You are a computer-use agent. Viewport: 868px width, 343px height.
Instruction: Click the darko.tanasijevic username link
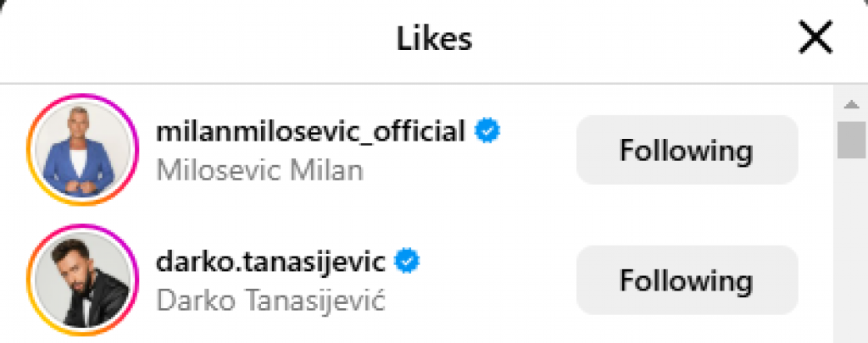pyautogui.click(x=271, y=262)
